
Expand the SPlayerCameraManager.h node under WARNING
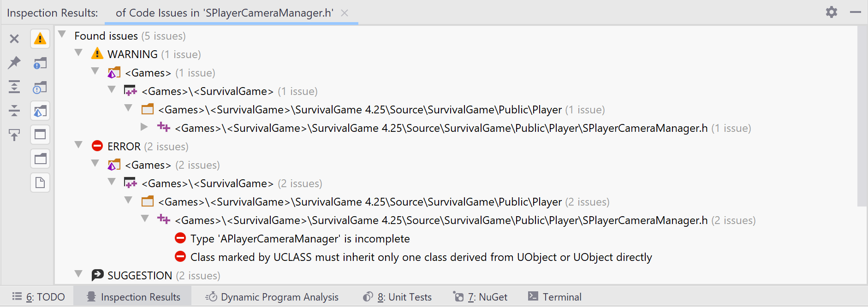click(x=144, y=127)
